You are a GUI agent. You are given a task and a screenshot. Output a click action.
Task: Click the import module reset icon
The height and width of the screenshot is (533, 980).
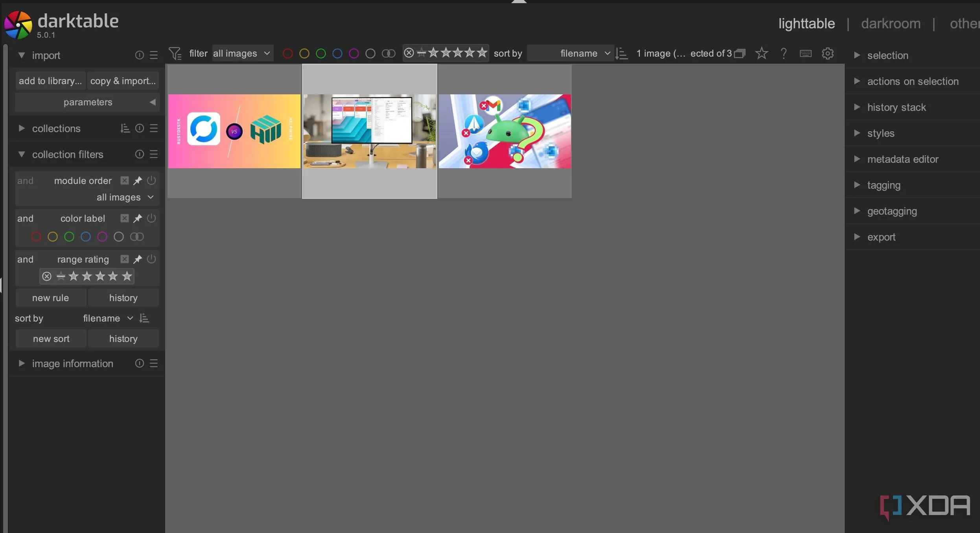click(139, 55)
